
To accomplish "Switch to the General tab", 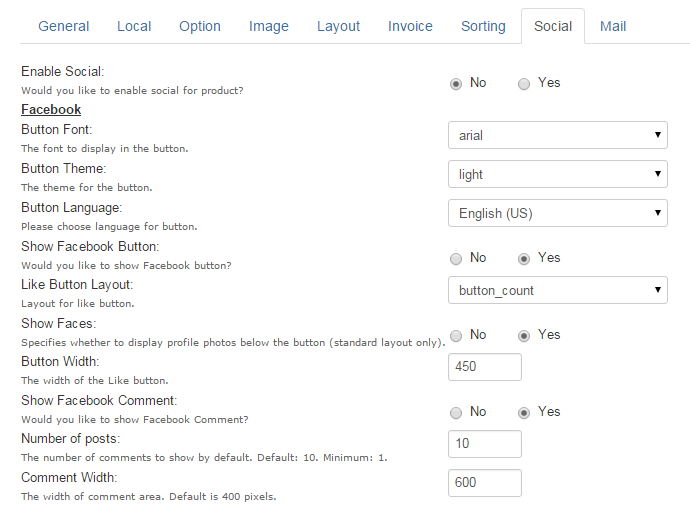I will (64, 26).
